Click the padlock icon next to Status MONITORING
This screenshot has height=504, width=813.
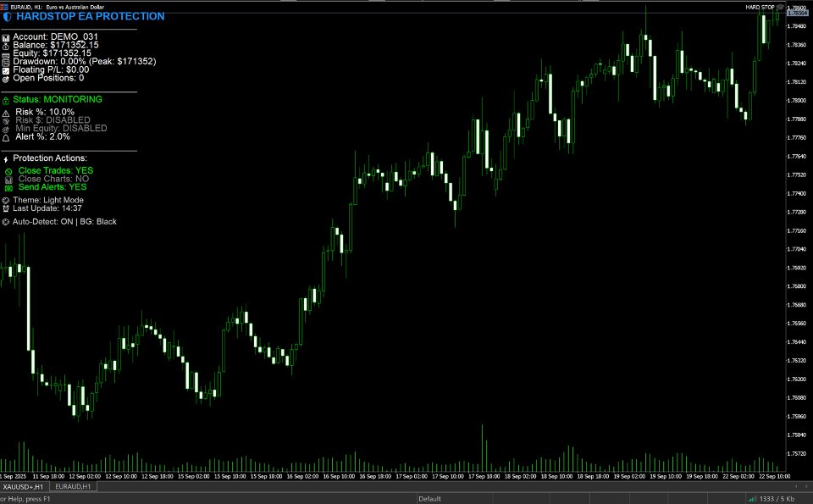[7, 99]
